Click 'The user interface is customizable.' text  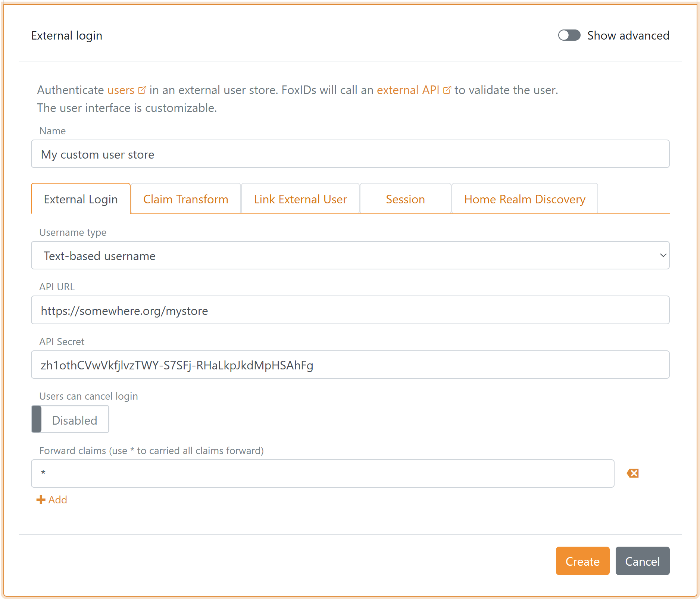coord(127,108)
